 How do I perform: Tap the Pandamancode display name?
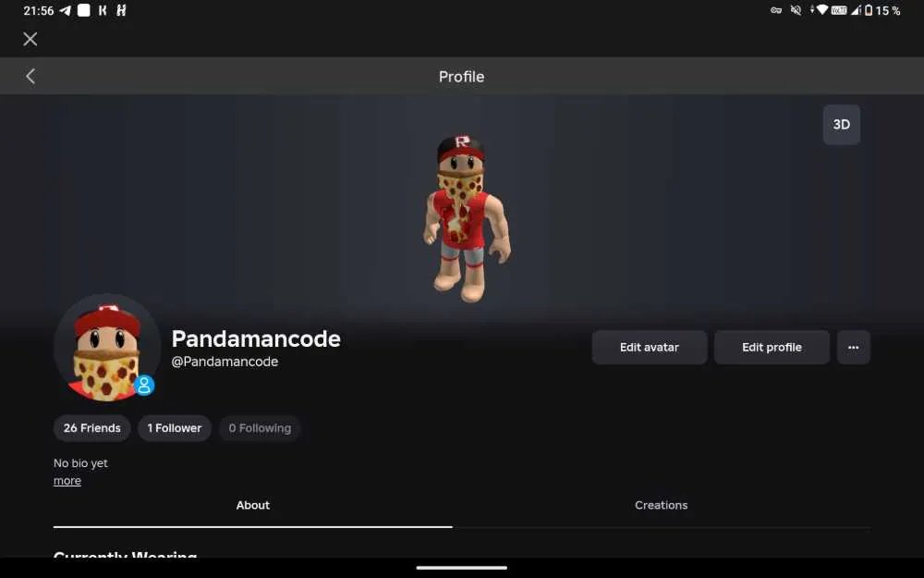256,339
